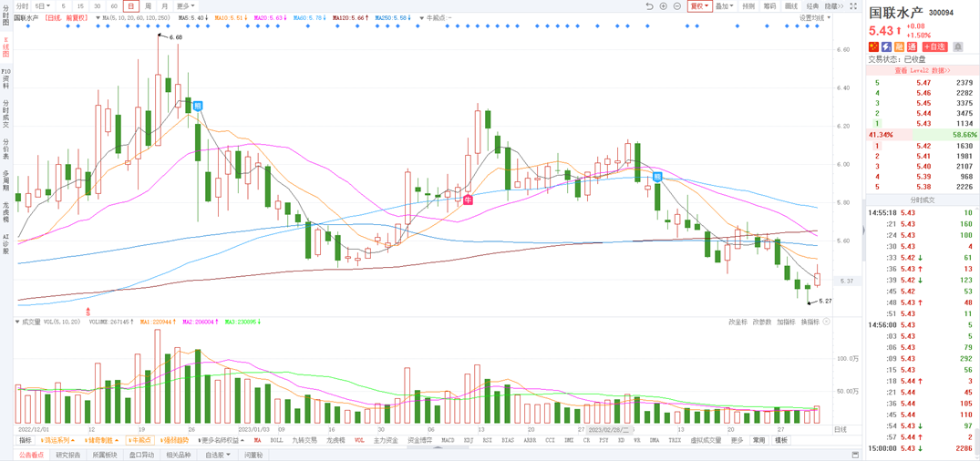
Task: Click the 牛 bull signal marker on chart
Action: tap(468, 200)
